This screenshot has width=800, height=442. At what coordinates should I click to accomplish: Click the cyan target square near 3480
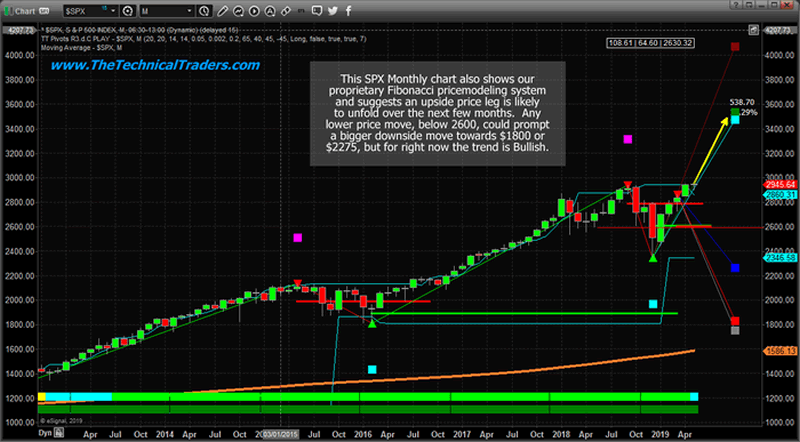tap(735, 120)
